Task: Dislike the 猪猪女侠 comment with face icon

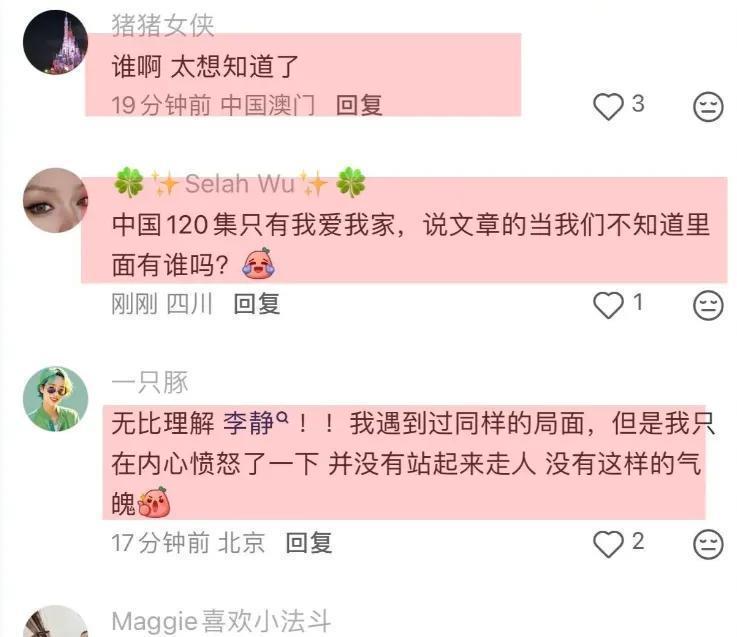Action: pos(708,107)
